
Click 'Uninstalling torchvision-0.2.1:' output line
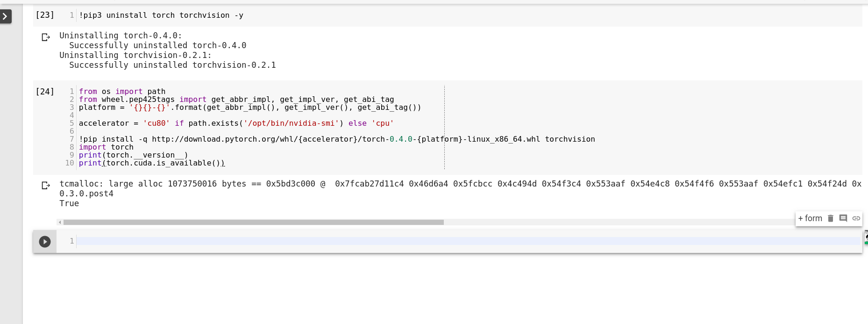135,55
